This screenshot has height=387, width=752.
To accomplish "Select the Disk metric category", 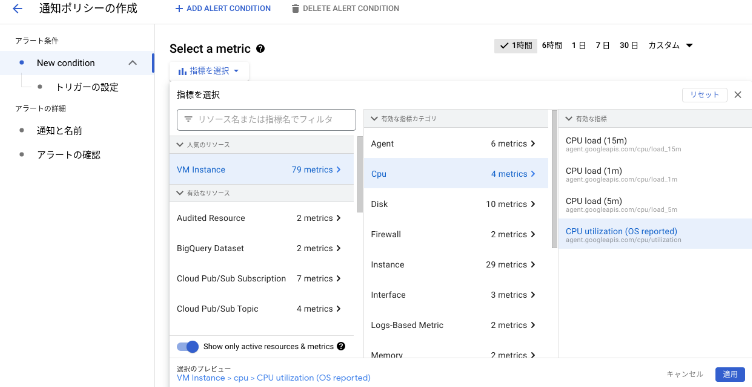I will (455, 204).
